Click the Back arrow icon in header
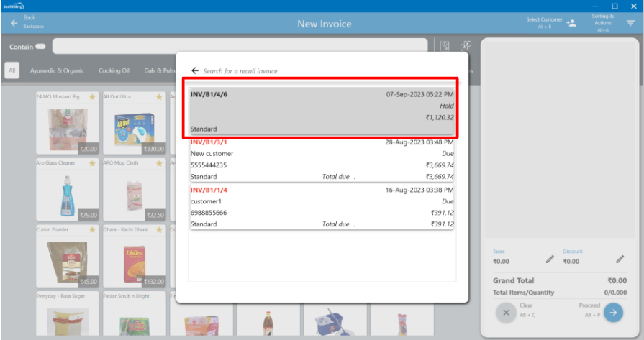This screenshot has width=644, height=340. (14, 23)
